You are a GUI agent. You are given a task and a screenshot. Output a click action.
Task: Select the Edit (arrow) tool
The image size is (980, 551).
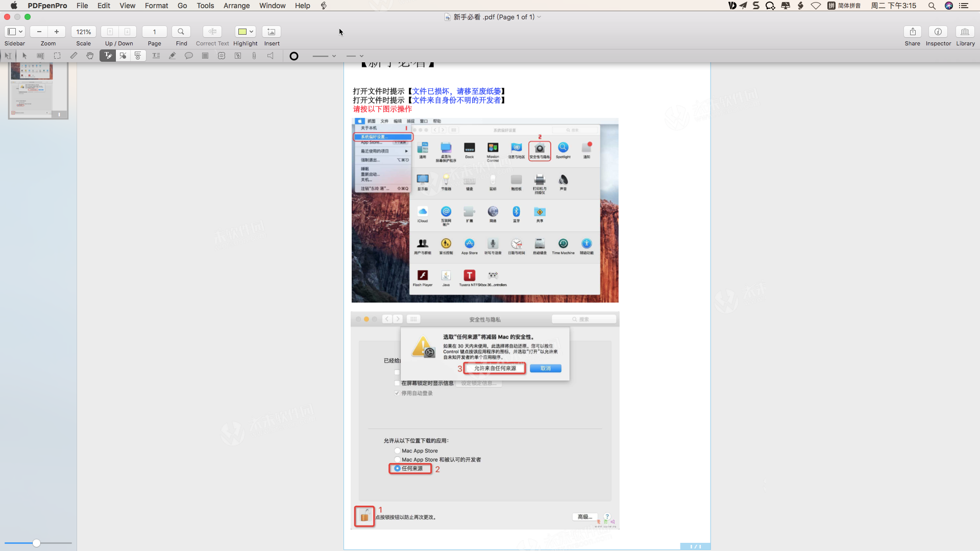point(24,56)
